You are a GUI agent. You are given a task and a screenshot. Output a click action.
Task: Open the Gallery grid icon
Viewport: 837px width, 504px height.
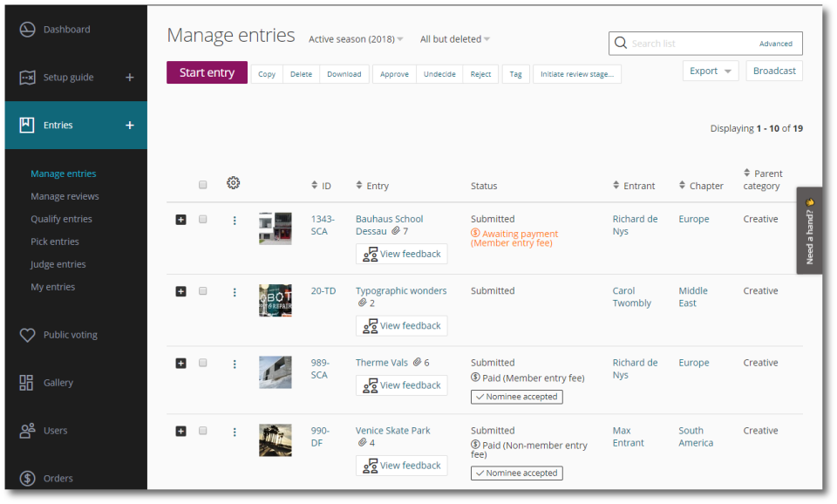pyautogui.click(x=26, y=382)
